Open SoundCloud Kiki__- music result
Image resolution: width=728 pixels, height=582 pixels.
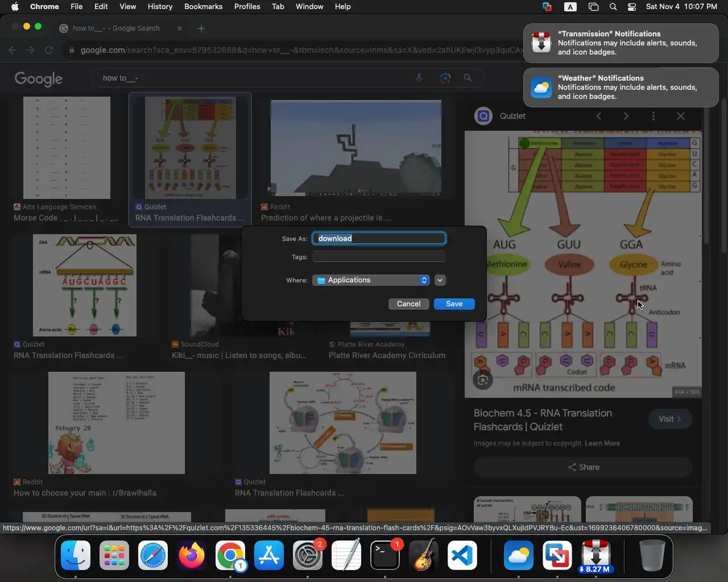pos(239,355)
